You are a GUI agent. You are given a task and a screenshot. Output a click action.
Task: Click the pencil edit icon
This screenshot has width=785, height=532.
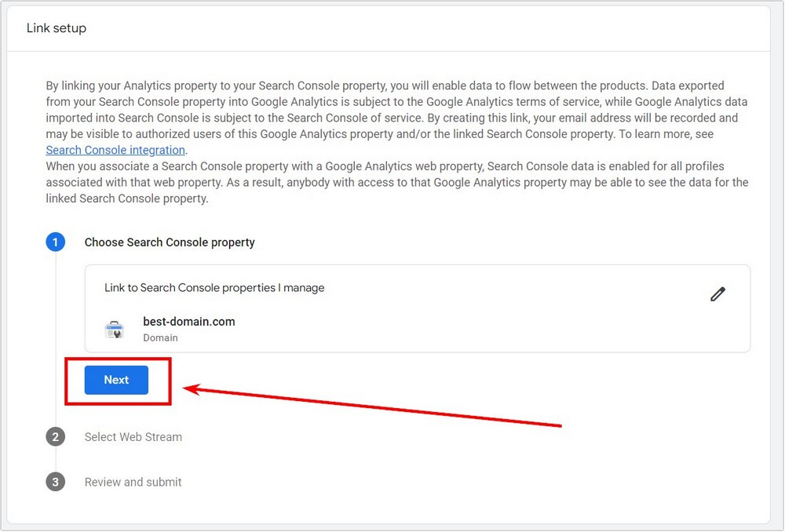coord(717,293)
